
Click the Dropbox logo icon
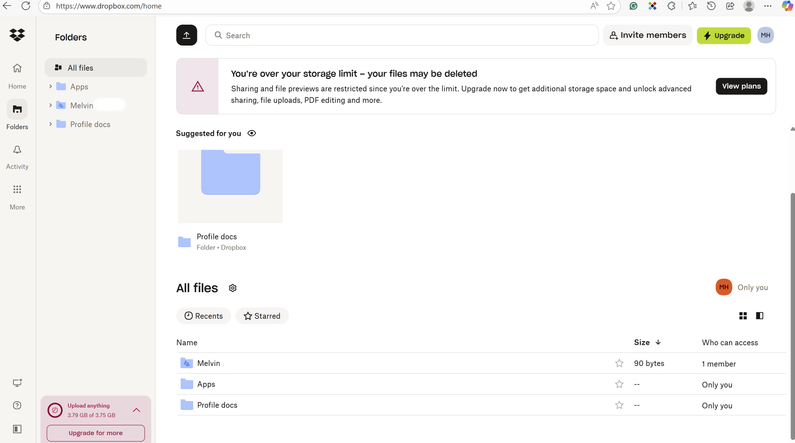(x=17, y=35)
